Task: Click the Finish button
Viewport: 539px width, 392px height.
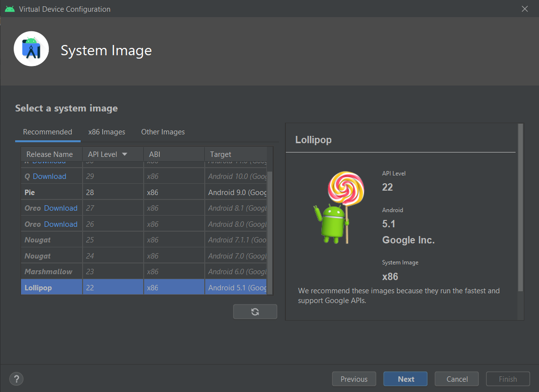Action: coord(508,379)
